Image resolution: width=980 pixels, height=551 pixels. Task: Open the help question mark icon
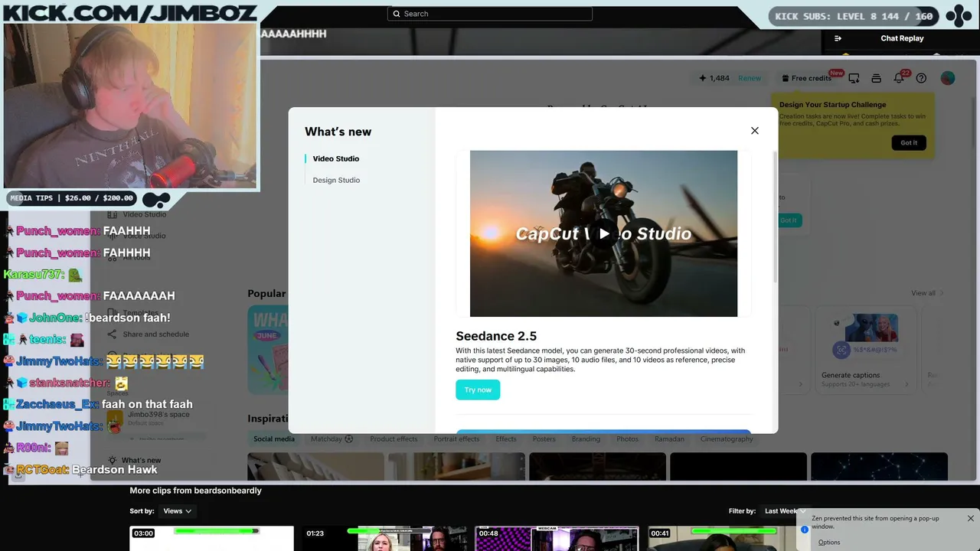pyautogui.click(x=921, y=78)
